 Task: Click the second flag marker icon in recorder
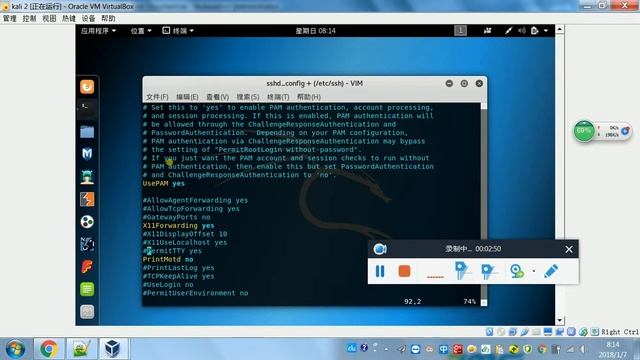[x=488, y=271]
